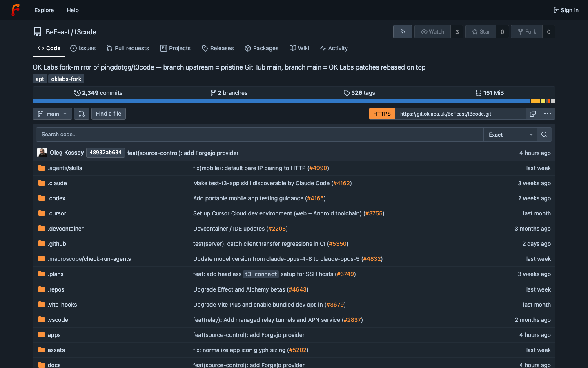Click the .devcontainer folder icon
588x368 pixels.
pyautogui.click(x=42, y=229)
